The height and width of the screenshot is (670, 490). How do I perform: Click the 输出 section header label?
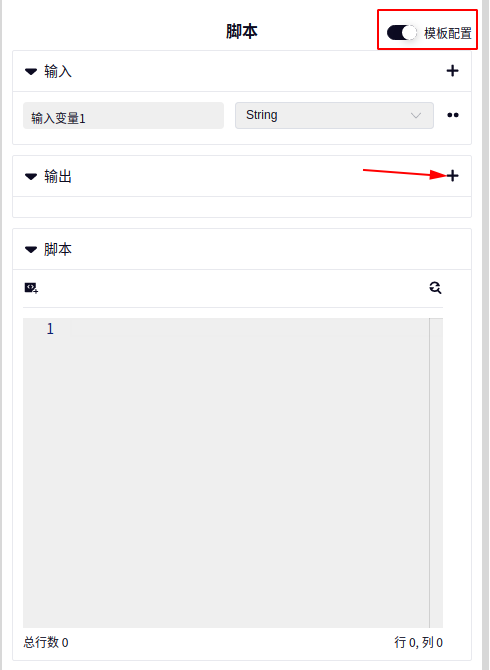click(58, 176)
